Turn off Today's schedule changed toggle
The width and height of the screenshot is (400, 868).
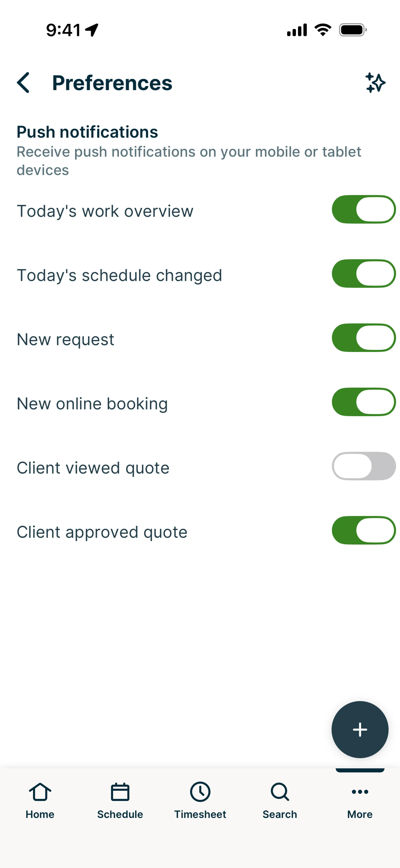click(x=364, y=274)
